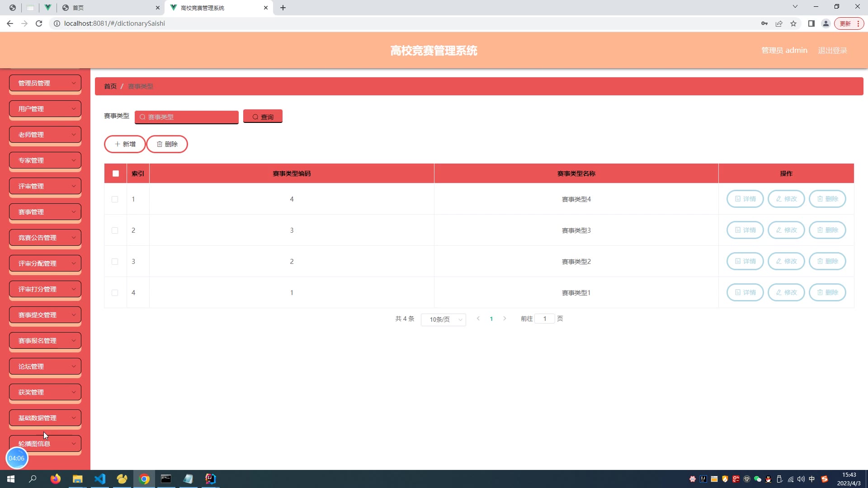Viewport: 868px width, 488px height.
Task: Open a new browser tab with the plus icon
Action: tap(283, 8)
